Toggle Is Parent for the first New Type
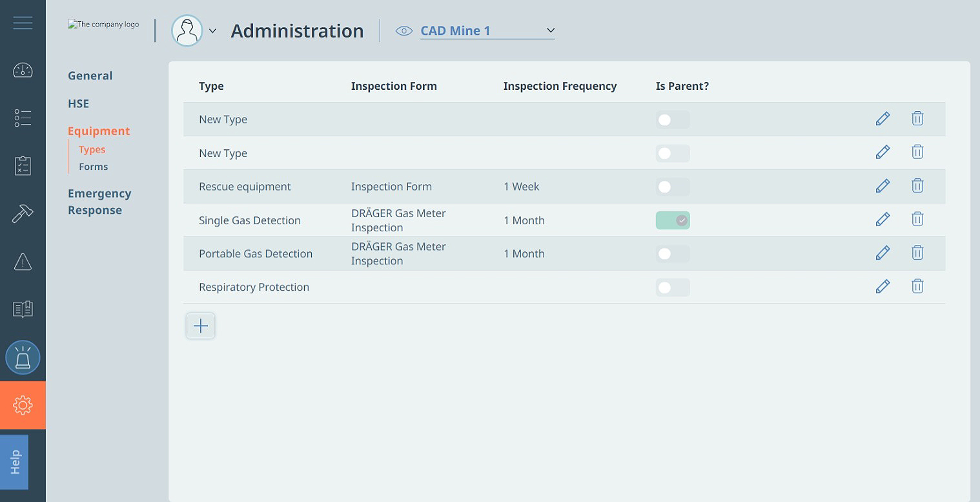The height and width of the screenshot is (502, 980). (x=673, y=120)
